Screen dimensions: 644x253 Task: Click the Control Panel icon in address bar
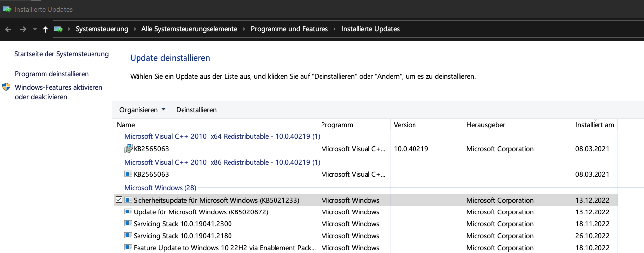click(x=59, y=29)
